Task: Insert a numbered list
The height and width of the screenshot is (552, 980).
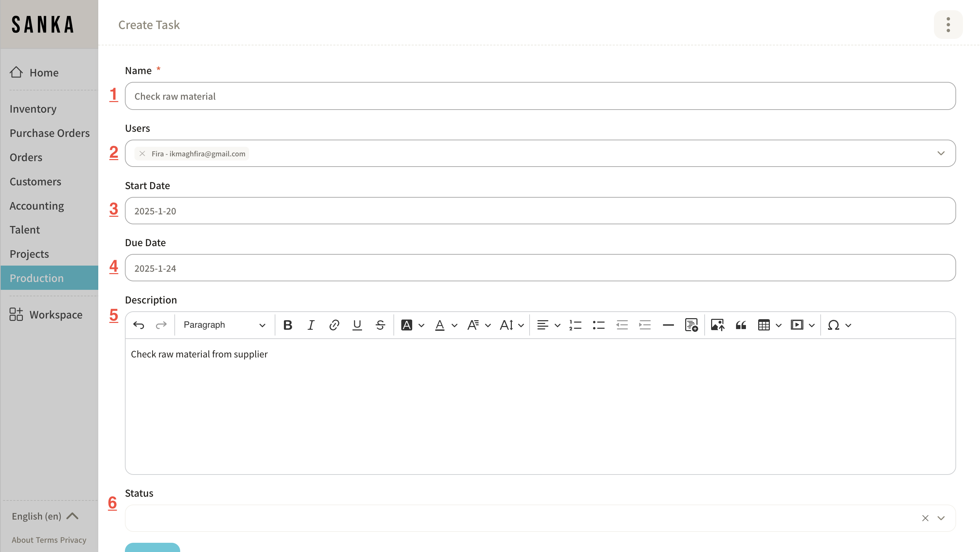Action: (x=575, y=325)
